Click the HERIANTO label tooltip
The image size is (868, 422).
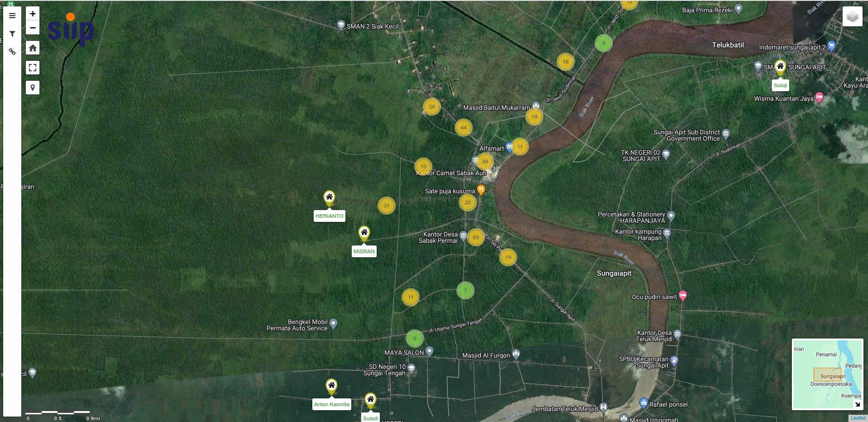point(330,216)
